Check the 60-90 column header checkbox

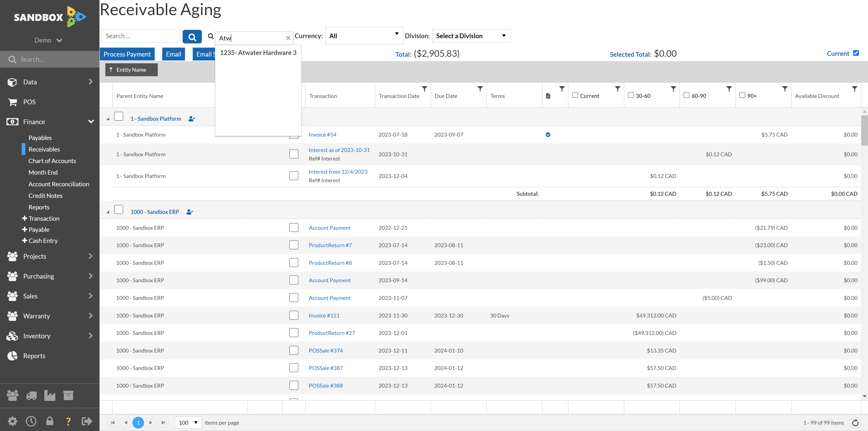click(686, 95)
